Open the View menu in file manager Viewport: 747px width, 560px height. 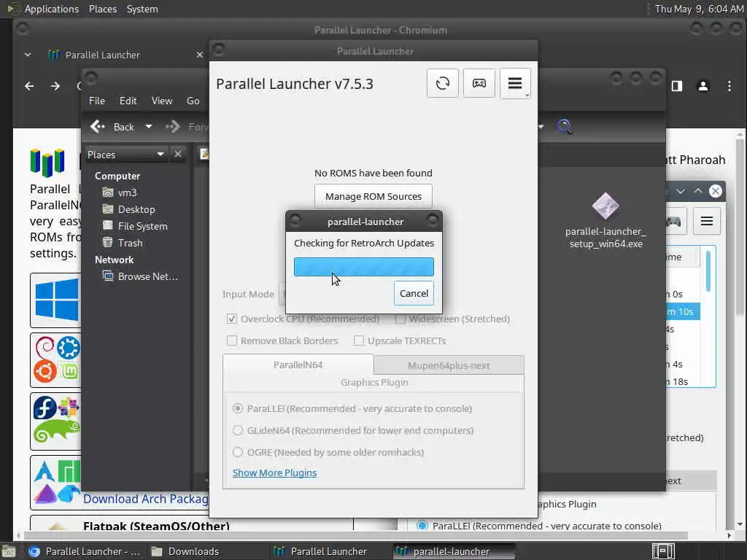[x=161, y=101]
